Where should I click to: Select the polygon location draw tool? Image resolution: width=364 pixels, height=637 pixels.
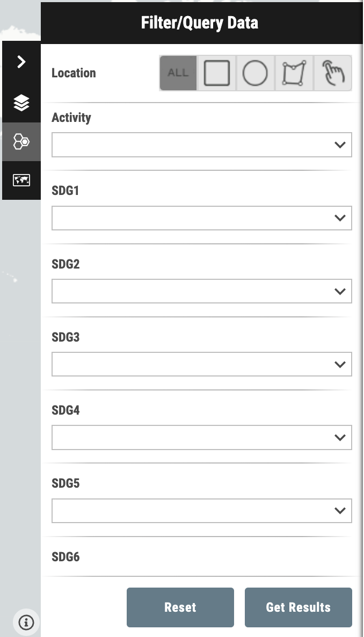[x=294, y=73]
